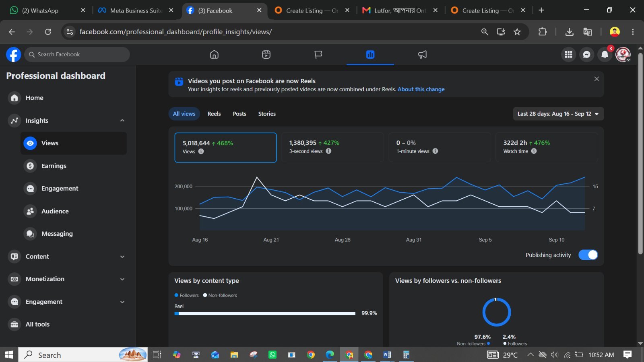Open the Messenger icon
Screen dimensions: 644x362
586,55
